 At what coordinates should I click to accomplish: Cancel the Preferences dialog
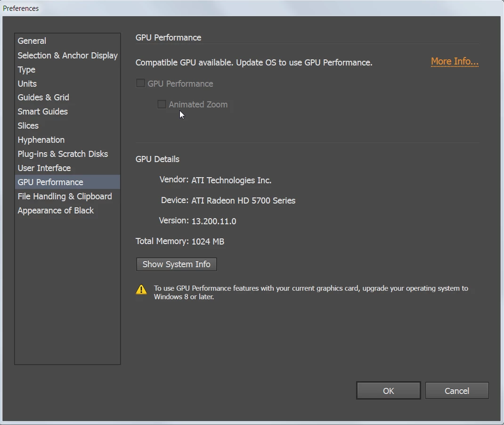[x=457, y=391]
